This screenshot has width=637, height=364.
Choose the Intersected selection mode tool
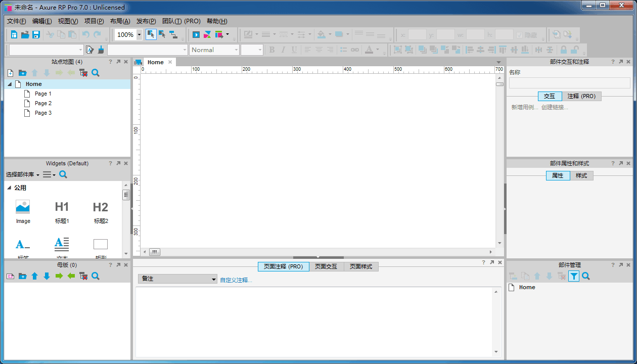[151, 34]
